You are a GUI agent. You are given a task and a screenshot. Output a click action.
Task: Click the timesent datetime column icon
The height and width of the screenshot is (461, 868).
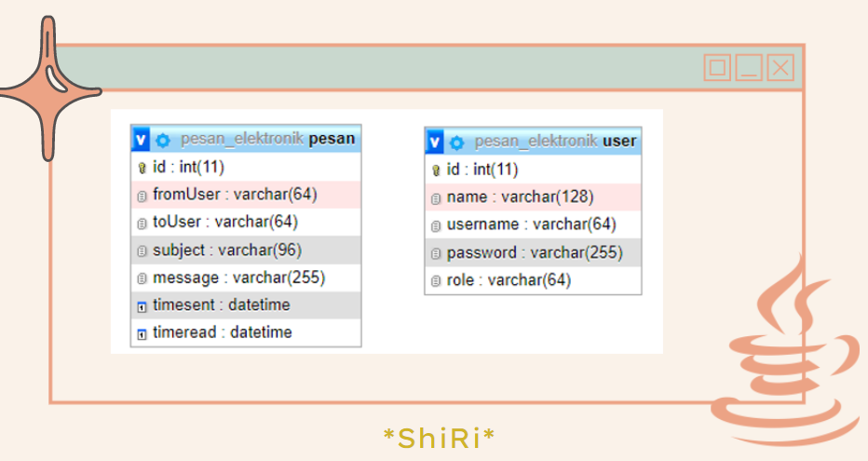[142, 306]
